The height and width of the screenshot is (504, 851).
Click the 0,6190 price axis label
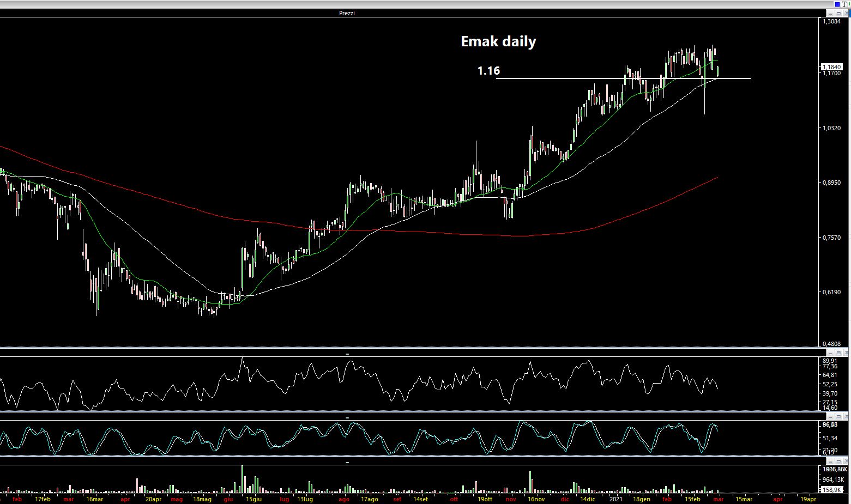(831, 293)
